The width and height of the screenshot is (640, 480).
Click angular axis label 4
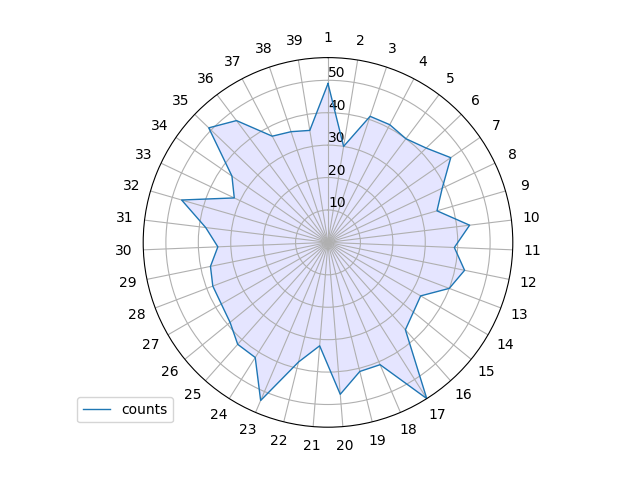(x=423, y=61)
